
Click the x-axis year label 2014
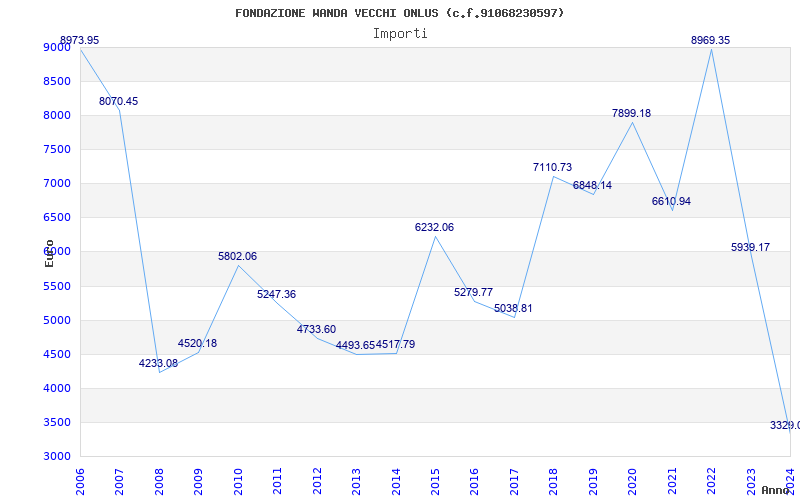click(x=396, y=482)
